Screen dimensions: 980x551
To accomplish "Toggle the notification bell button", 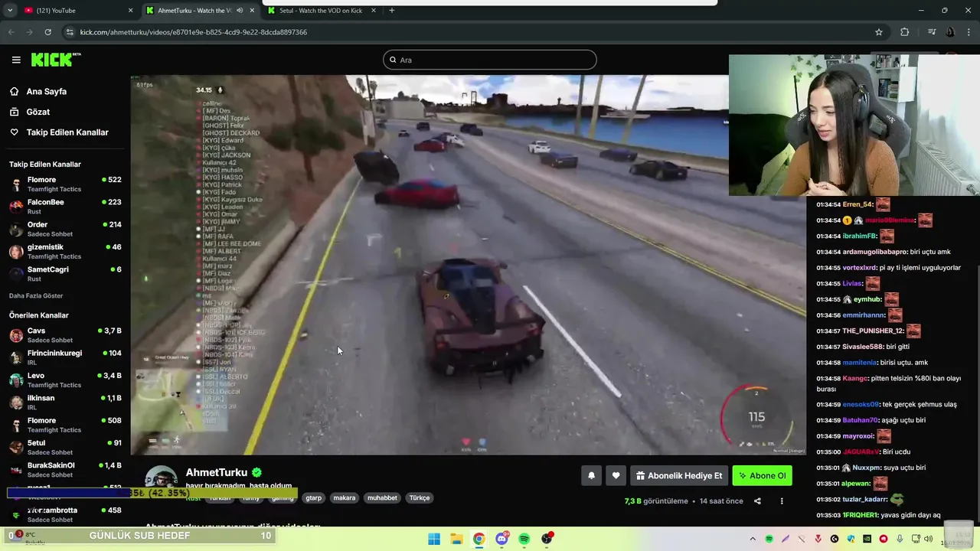I will [x=591, y=475].
